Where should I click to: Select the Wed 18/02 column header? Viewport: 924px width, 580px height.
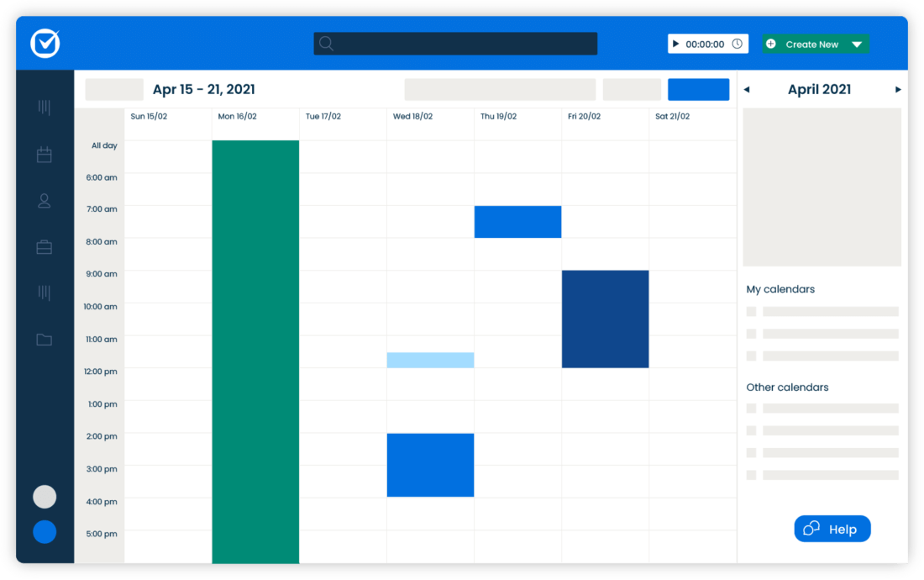[x=412, y=117]
